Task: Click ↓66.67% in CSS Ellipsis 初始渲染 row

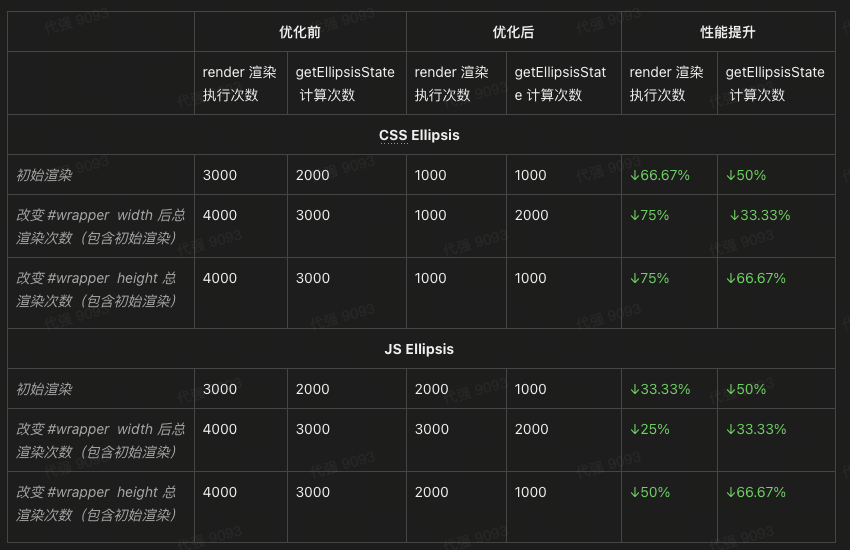Action: [659, 175]
